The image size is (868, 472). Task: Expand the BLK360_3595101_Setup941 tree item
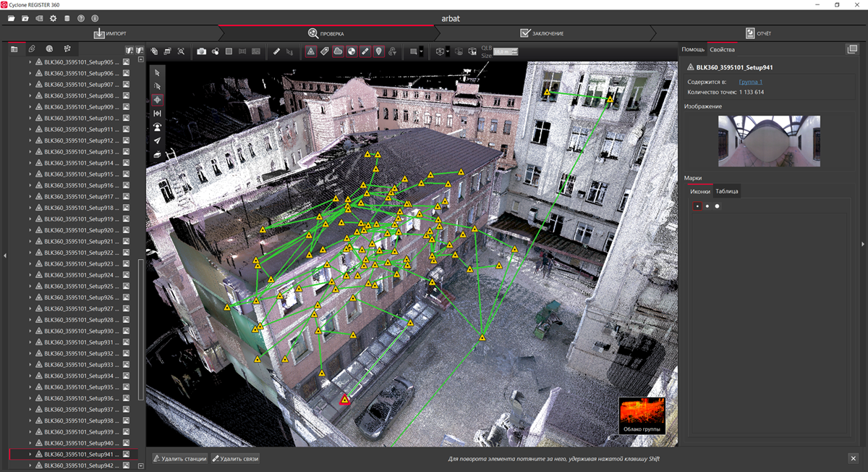tap(30, 455)
